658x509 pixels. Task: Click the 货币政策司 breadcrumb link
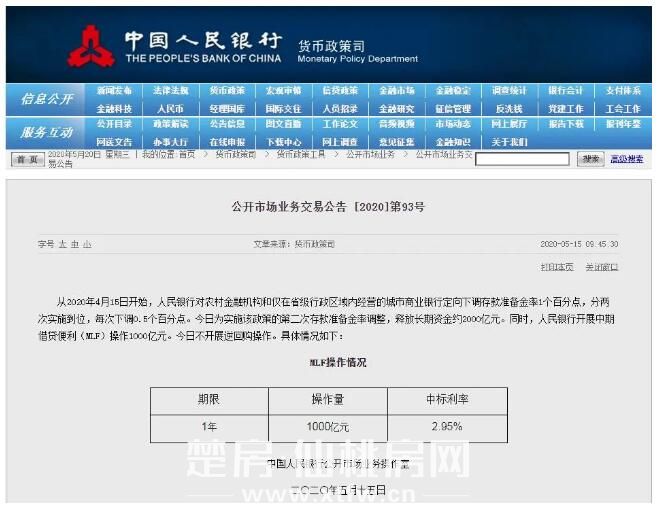235,154
